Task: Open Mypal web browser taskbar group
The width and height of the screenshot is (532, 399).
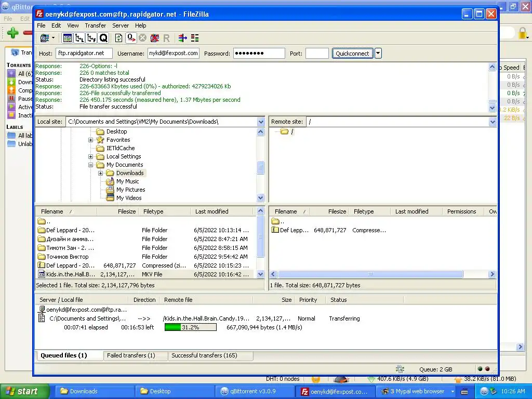Action: [417, 391]
